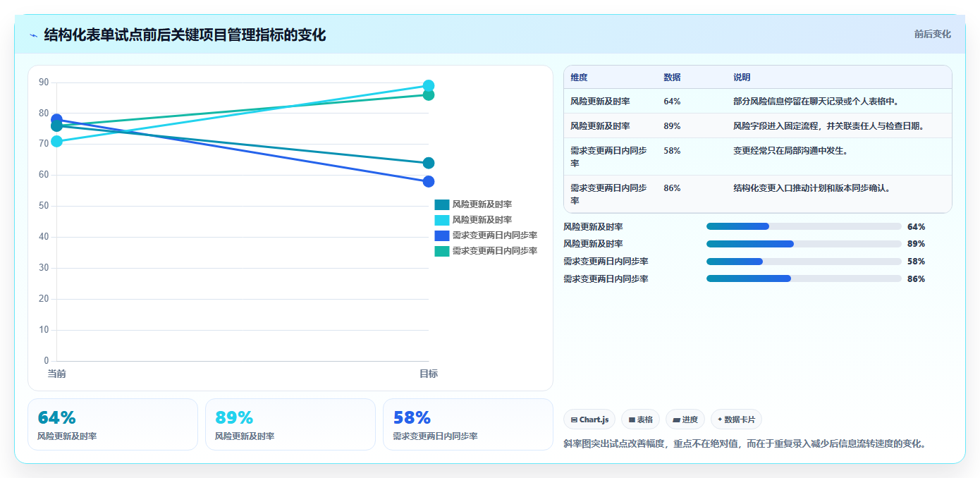The height and width of the screenshot is (478, 980).
Task: Click the 数据卡片 chip
Action: coord(736,419)
